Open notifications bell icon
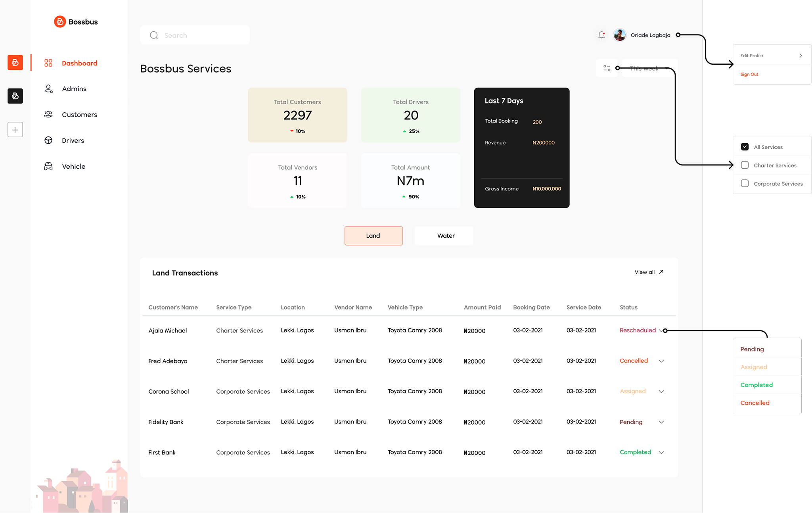 [601, 35]
